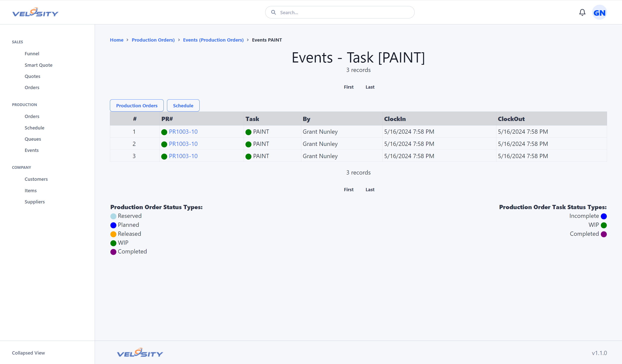Go to Events (Production Orders) breadcrumb
Viewport: 622px width, 364px height.
coord(213,40)
